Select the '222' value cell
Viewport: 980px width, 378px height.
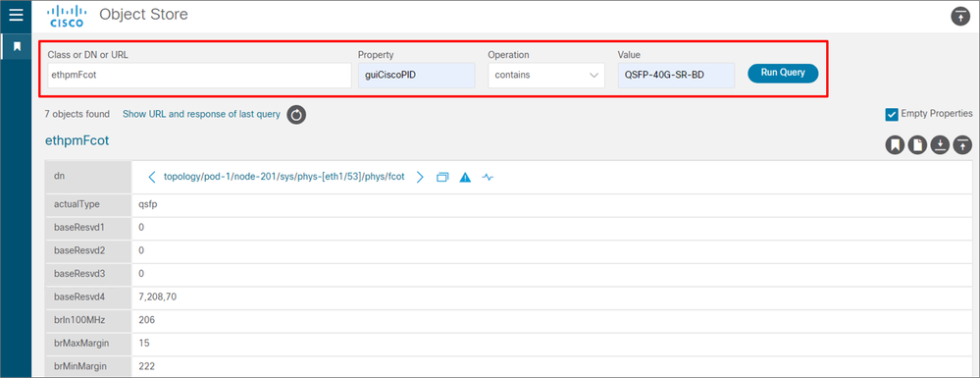(147, 366)
